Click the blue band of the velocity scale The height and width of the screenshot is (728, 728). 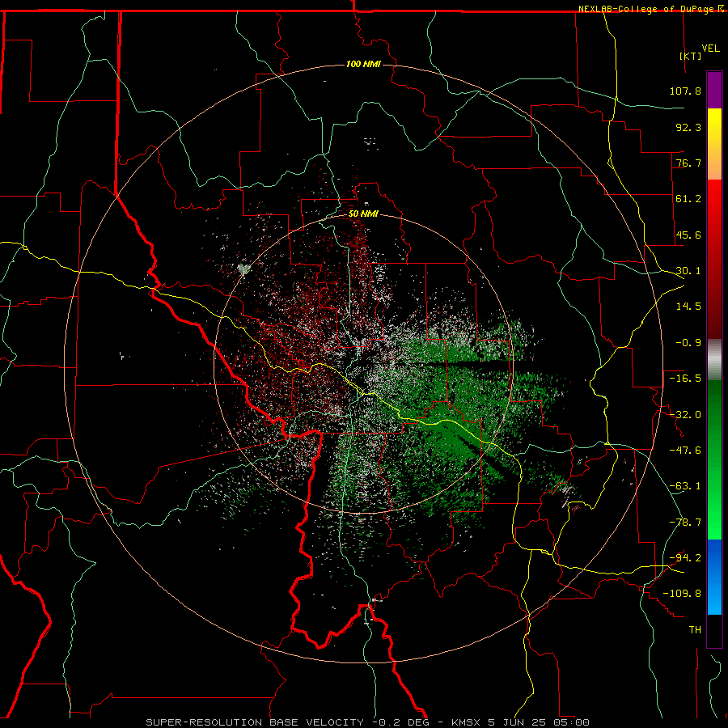point(714,577)
